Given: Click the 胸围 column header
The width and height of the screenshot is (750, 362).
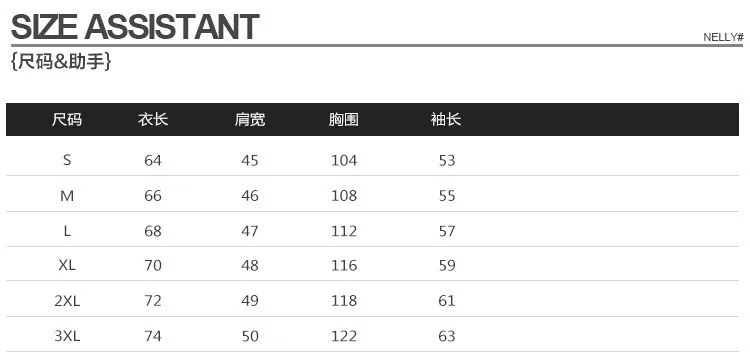Looking at the screenshot, I should pyautogui.click(x=344, y=119).
